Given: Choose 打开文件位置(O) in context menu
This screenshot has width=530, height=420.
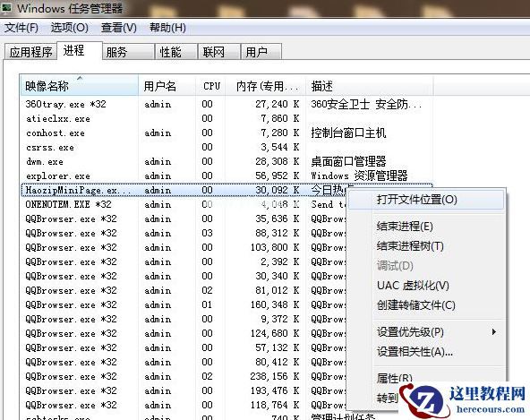Looking at the screenshot, I should coord(426,200).
